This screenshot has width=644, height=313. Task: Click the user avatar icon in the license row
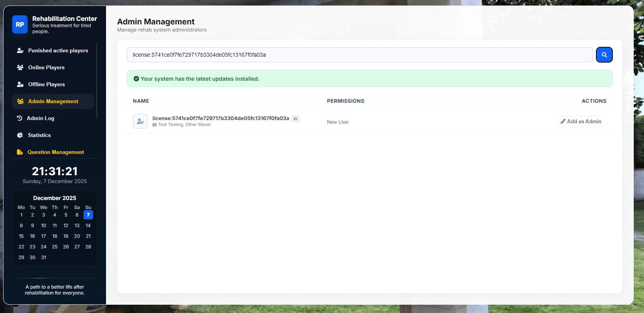[x=140, y=121]
